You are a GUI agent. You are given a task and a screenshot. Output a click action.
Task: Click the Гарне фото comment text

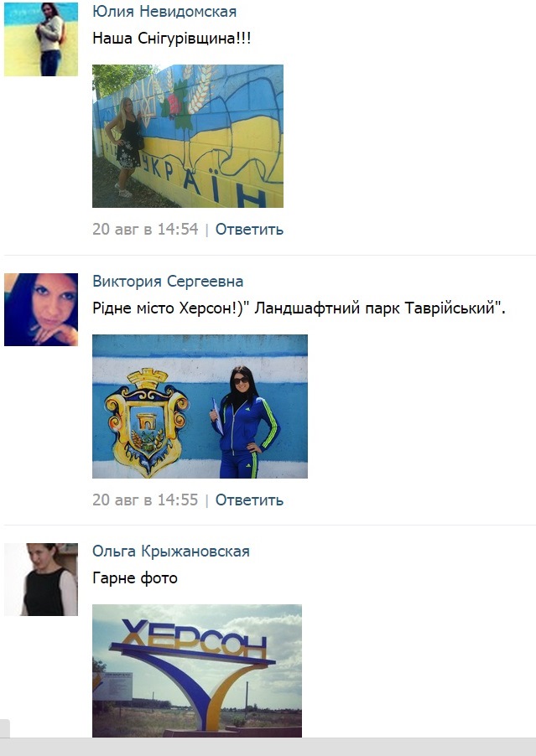(135, 578)
